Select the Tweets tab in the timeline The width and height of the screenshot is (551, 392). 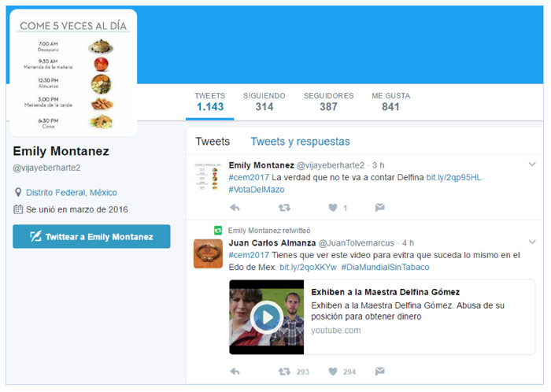(213, 142)
